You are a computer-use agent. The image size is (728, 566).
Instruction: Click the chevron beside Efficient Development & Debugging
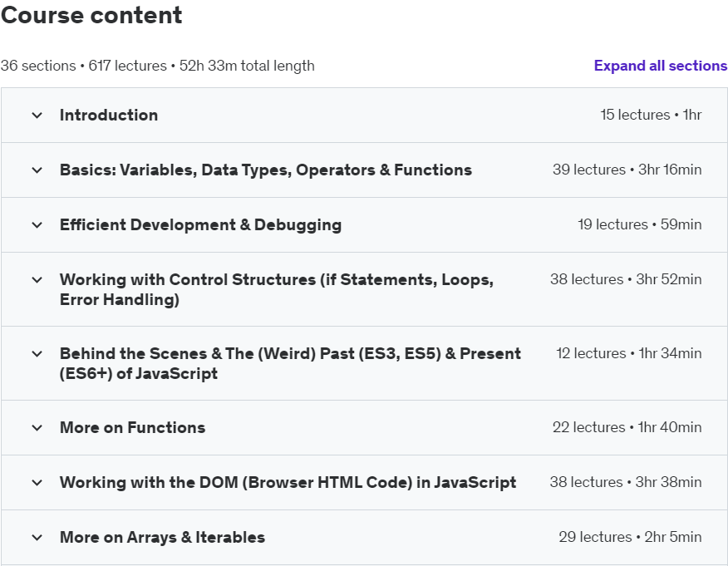click(x=37, y=225)
